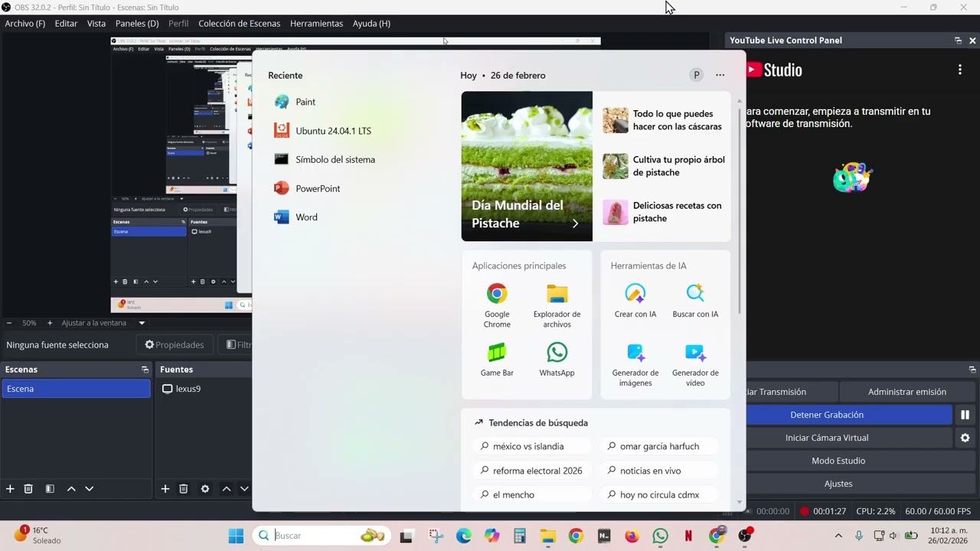Click Administrar emisión button

pyautogui.click(x=907, y=392)
